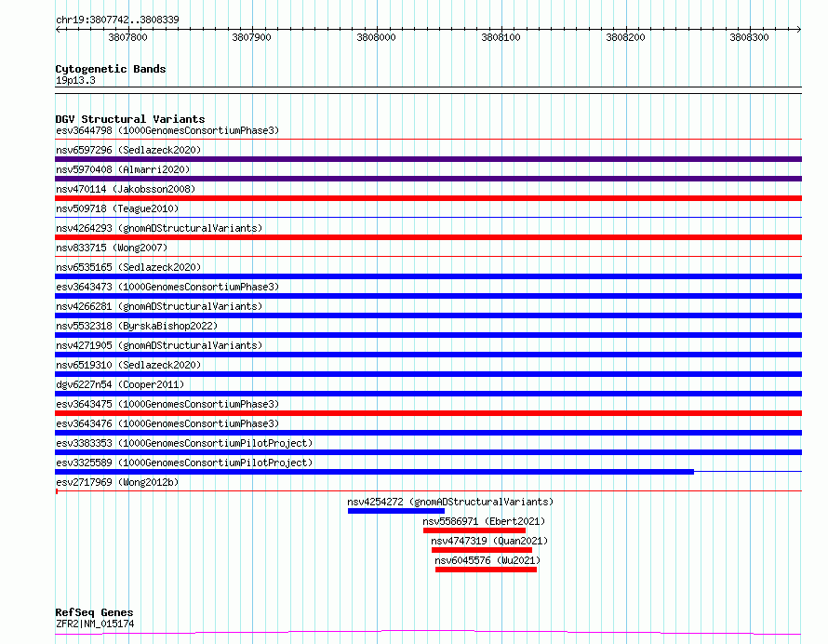
Task: Select the shorter blue bar under esv3325589
Action: (x=374, y=472)
